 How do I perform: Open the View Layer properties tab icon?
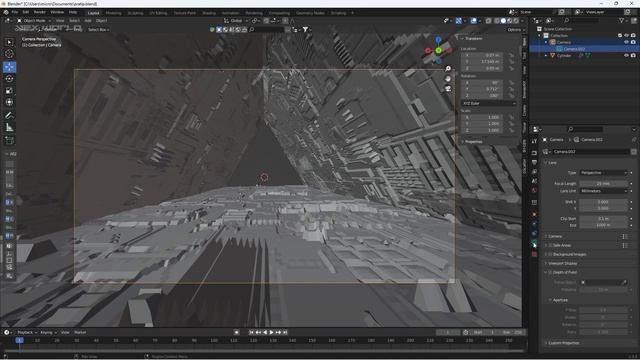tap(534, 172)
